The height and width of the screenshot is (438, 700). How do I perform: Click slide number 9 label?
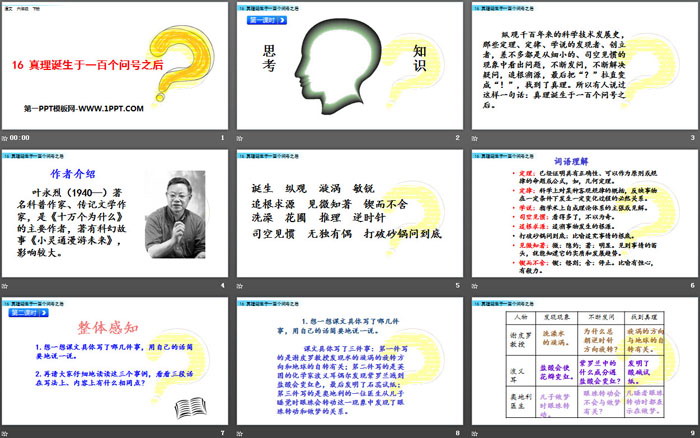[692, 433]
